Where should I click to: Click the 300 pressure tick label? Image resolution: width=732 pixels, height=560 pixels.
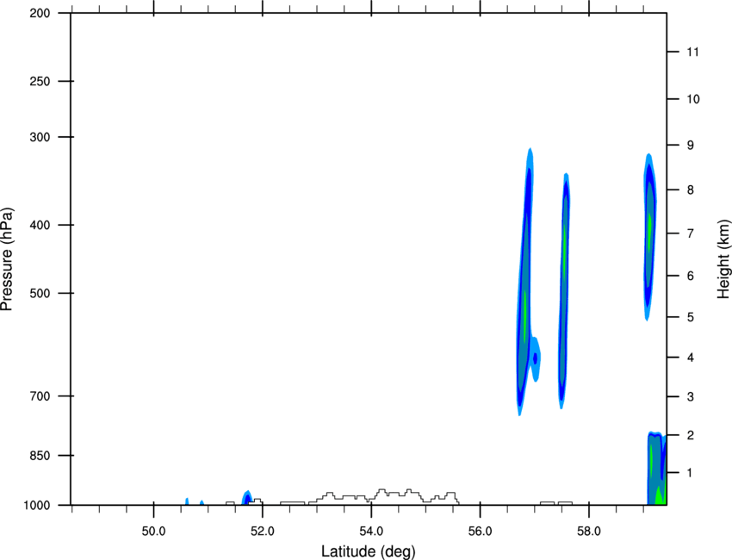tap(40, 137)
